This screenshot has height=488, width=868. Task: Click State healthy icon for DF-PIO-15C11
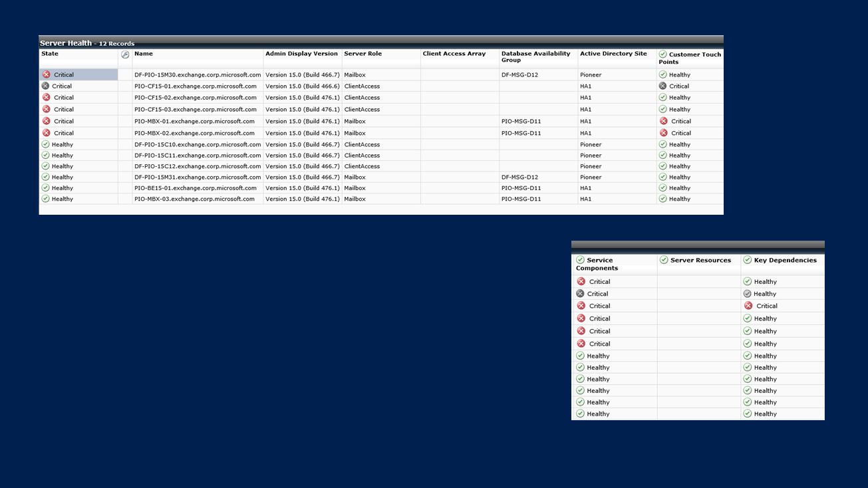pyautogui.click(x=45, y=155)
